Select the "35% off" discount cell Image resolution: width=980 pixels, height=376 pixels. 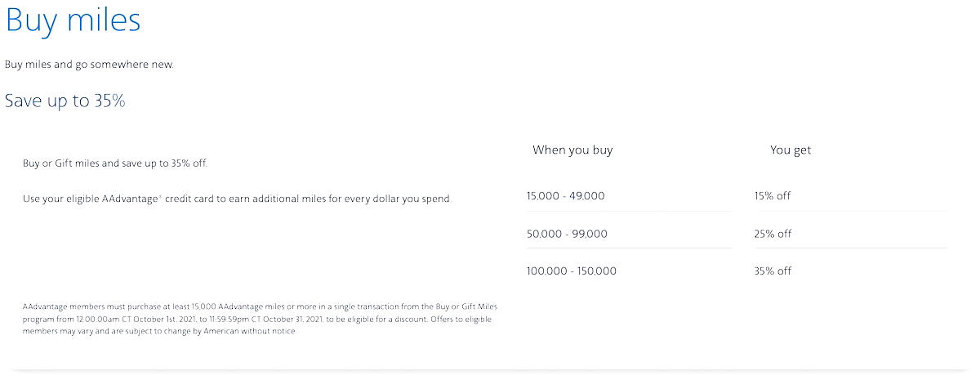pos(773,271)
